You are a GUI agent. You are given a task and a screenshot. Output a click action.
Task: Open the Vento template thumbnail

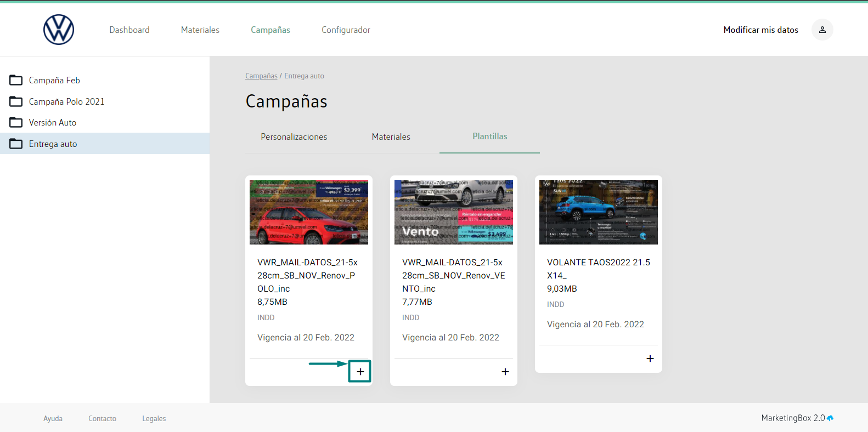coord(454,212)
